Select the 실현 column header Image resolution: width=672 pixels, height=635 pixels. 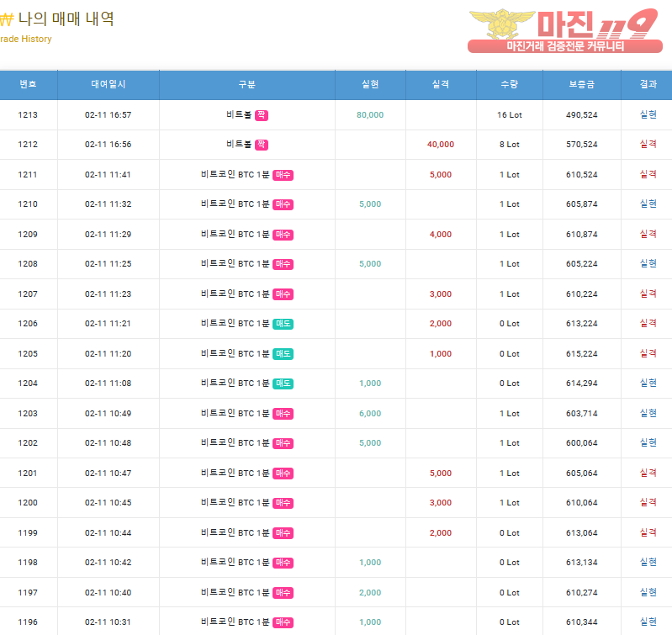(x=370, y=84)
